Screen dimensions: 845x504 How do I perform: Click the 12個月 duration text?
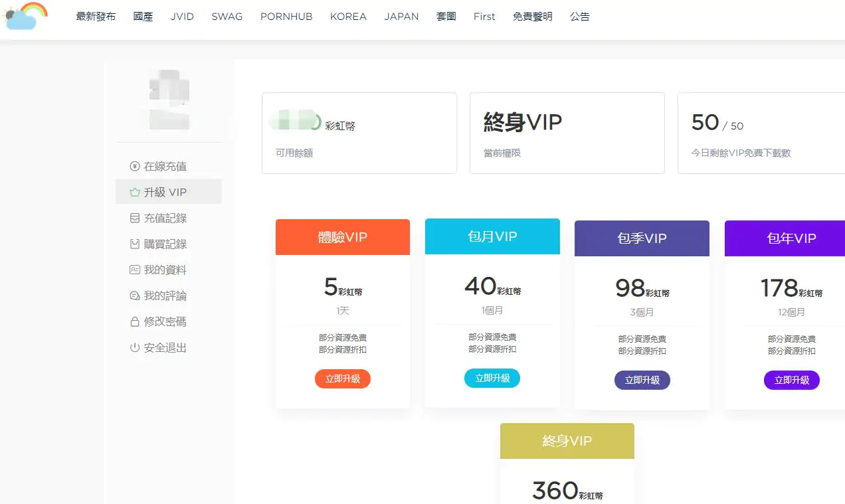(792, 312)
